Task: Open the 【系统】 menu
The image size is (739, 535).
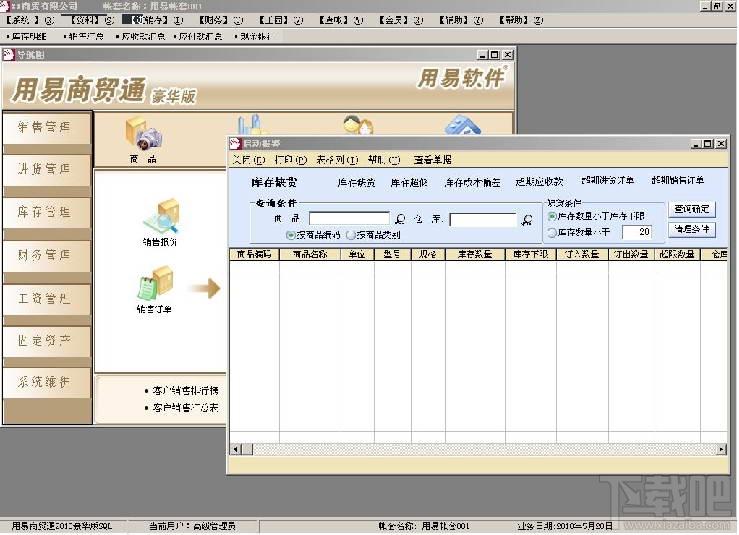Action: point(30,20)
